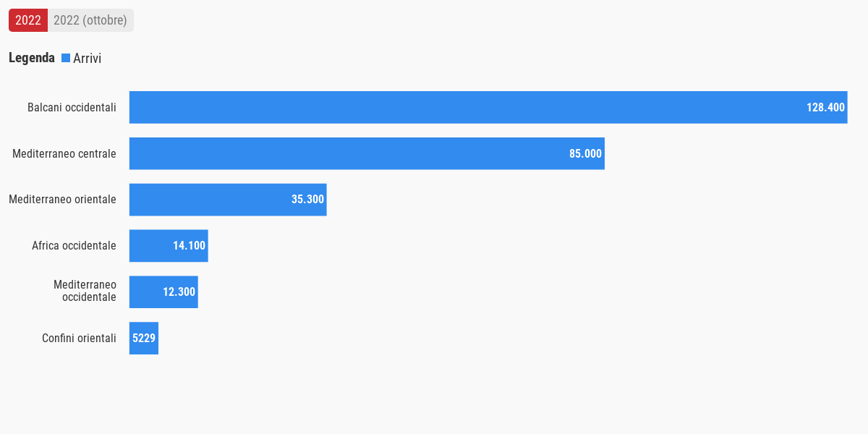Click the 128.400 value label

tap(825, 107)
